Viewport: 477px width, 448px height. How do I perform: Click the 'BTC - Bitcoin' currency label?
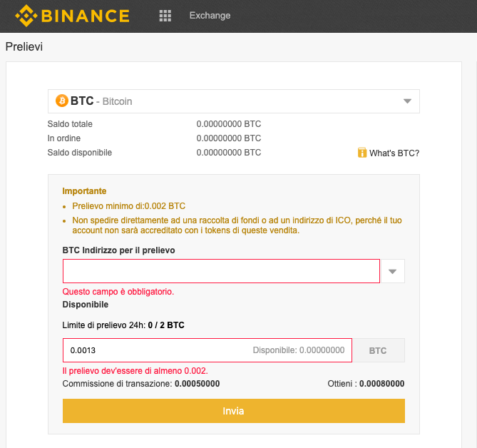pos(101,101)
